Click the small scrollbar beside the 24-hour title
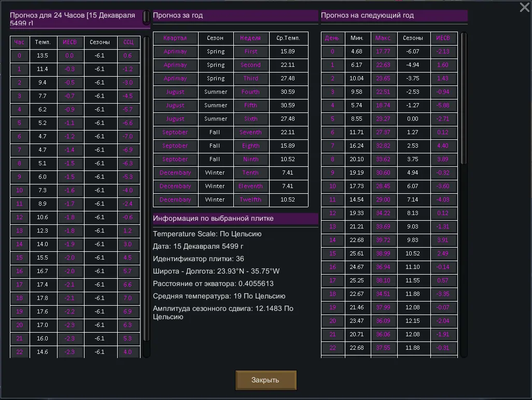 click(x=146, y=17)
